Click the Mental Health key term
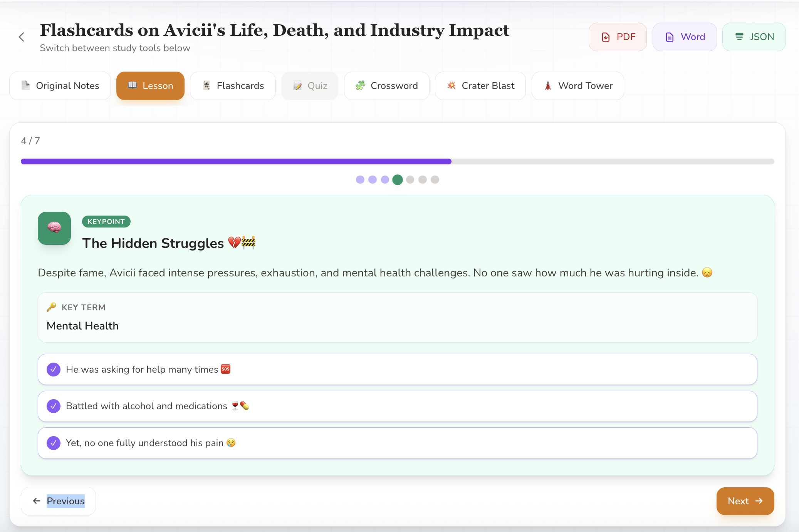 click(x=83, y=326)
